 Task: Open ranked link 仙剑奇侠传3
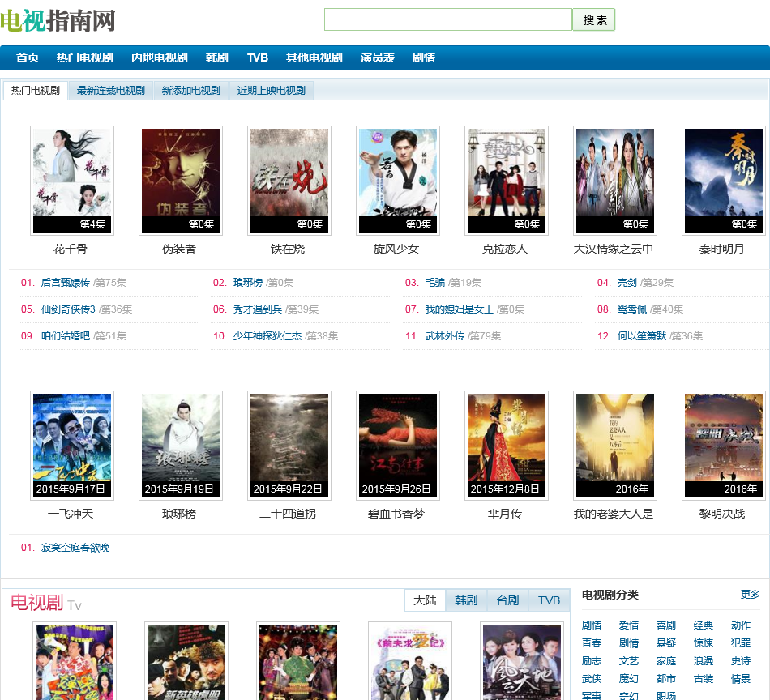tap(68, 309)
